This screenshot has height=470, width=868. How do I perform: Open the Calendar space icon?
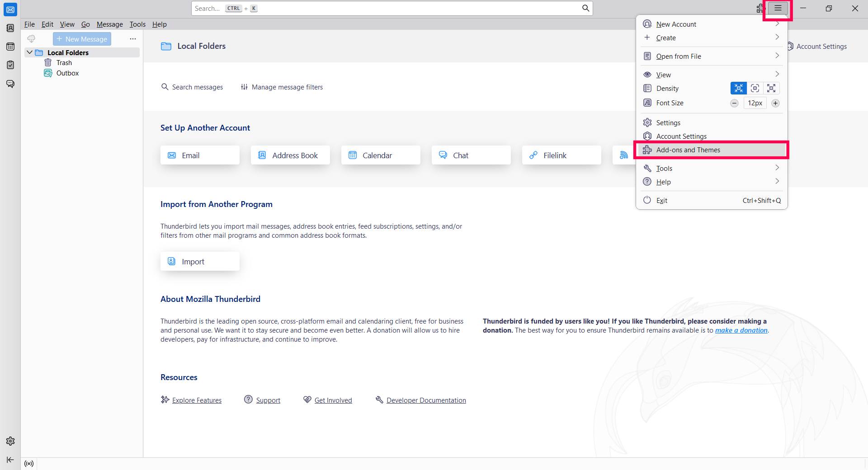pos(10,47)
